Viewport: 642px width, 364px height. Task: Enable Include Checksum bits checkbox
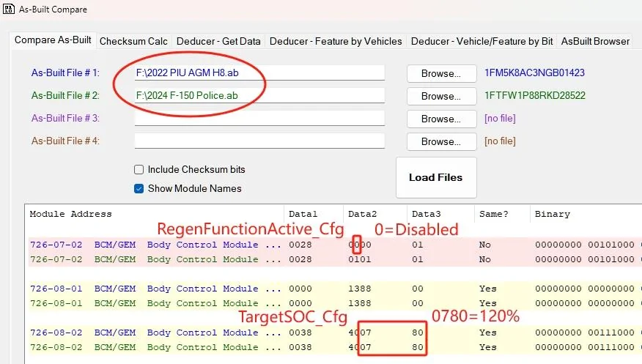click(139, 169)
